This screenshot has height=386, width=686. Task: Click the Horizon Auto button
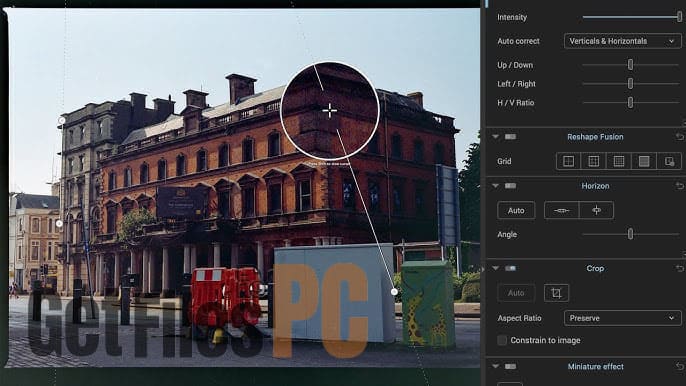(516, 211)
